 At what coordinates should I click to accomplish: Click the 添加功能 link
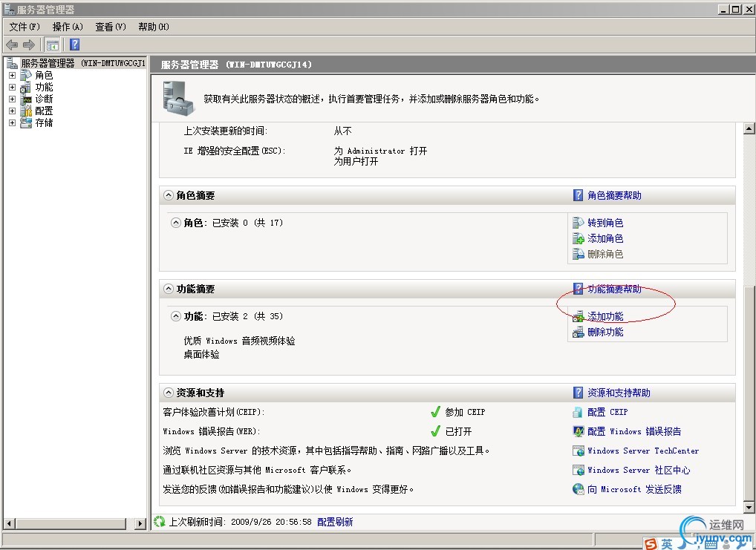[605, 316]
